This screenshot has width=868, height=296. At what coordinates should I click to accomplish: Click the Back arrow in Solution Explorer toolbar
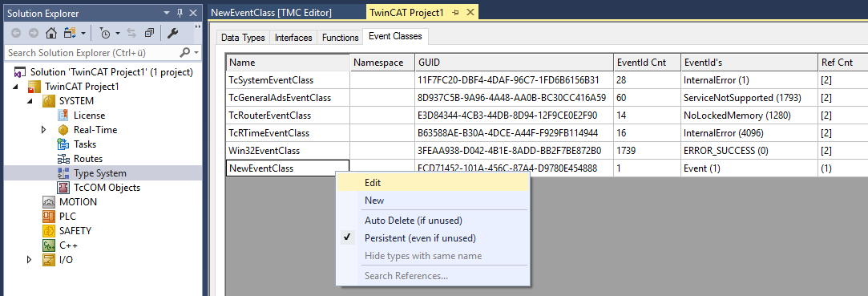click(15, 33)
